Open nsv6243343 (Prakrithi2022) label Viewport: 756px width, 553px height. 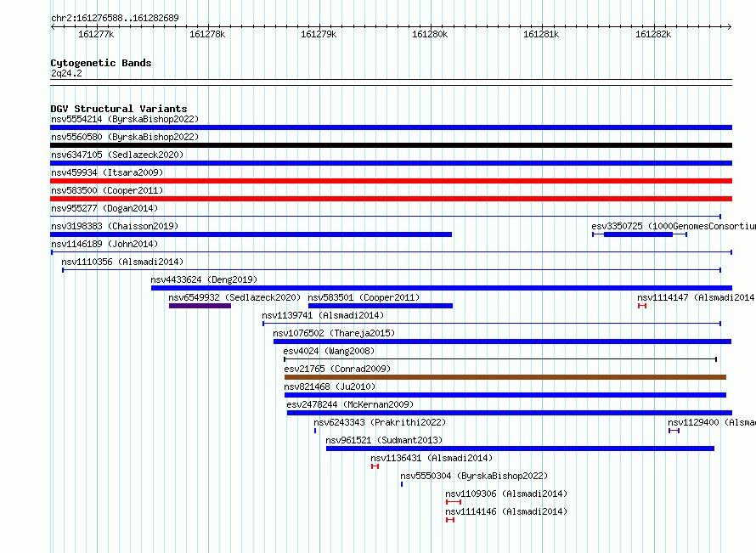(x=380, y=422)
